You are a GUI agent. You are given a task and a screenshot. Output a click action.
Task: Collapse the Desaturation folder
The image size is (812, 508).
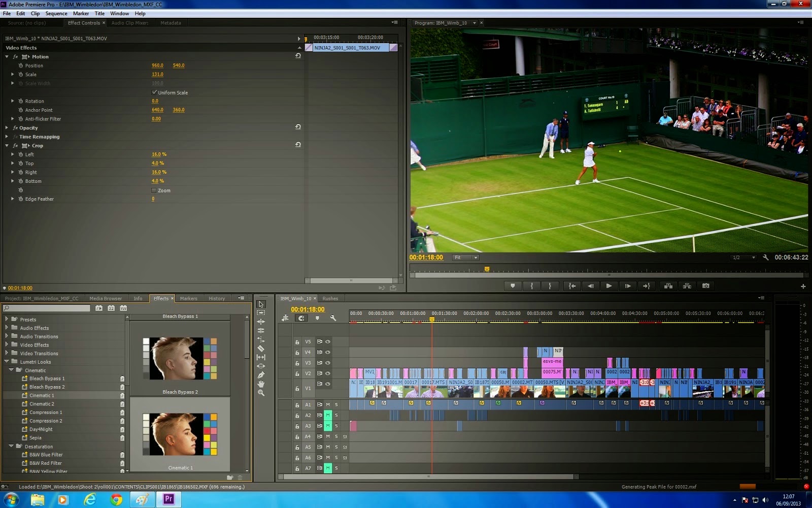[11, 446]
